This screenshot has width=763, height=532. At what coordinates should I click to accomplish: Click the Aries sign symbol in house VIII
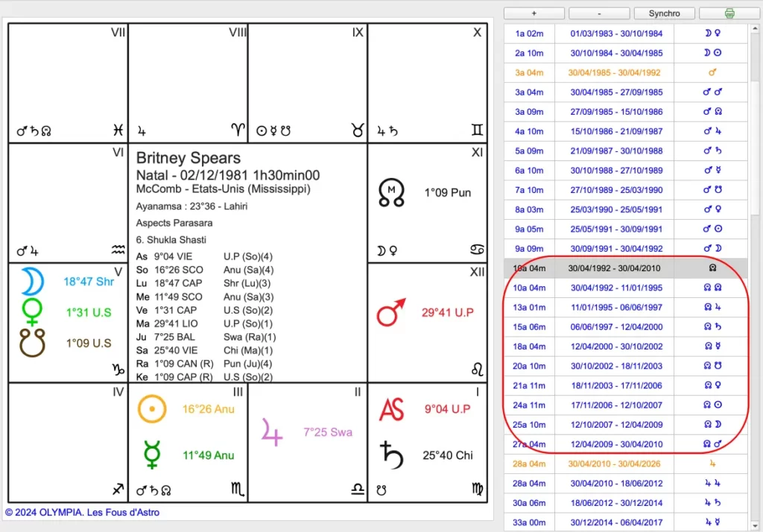pyautogui.click(x=238, y=130)
